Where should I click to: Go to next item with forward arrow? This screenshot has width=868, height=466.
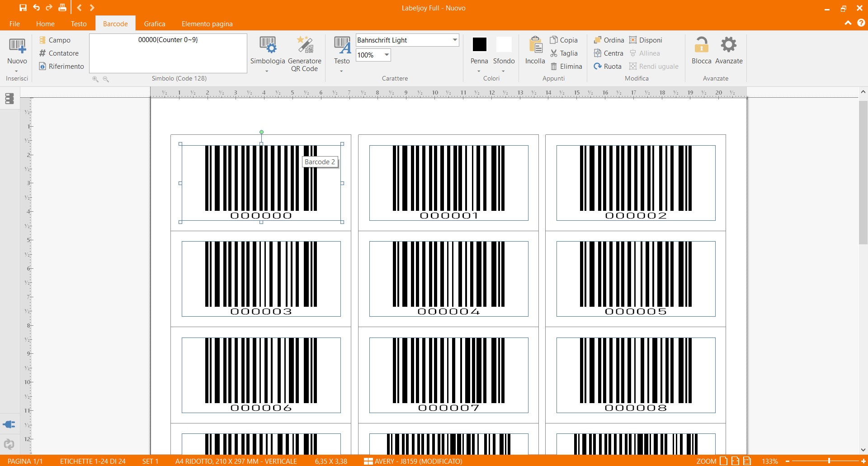click(x=92, y=8)
